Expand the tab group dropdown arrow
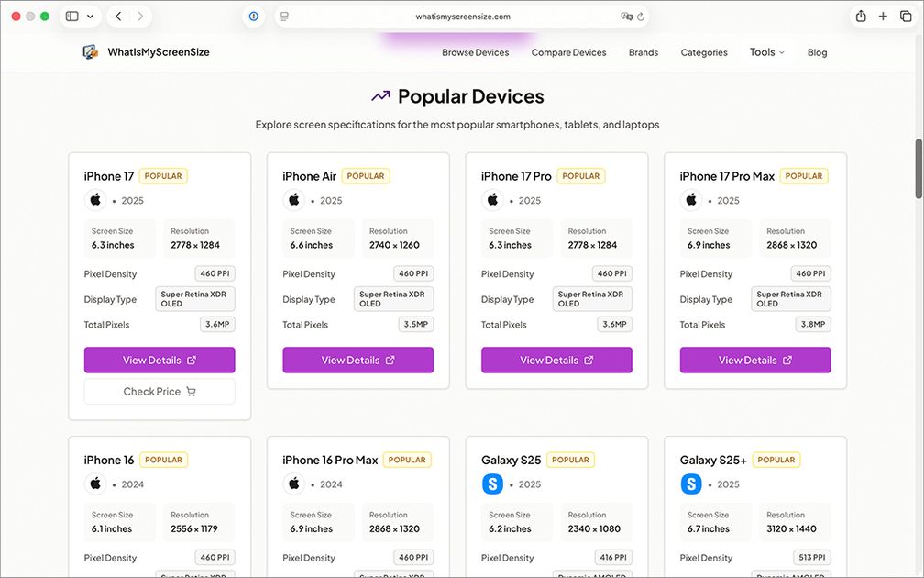Viewport: 924px width, 578px height. (90, 17)
